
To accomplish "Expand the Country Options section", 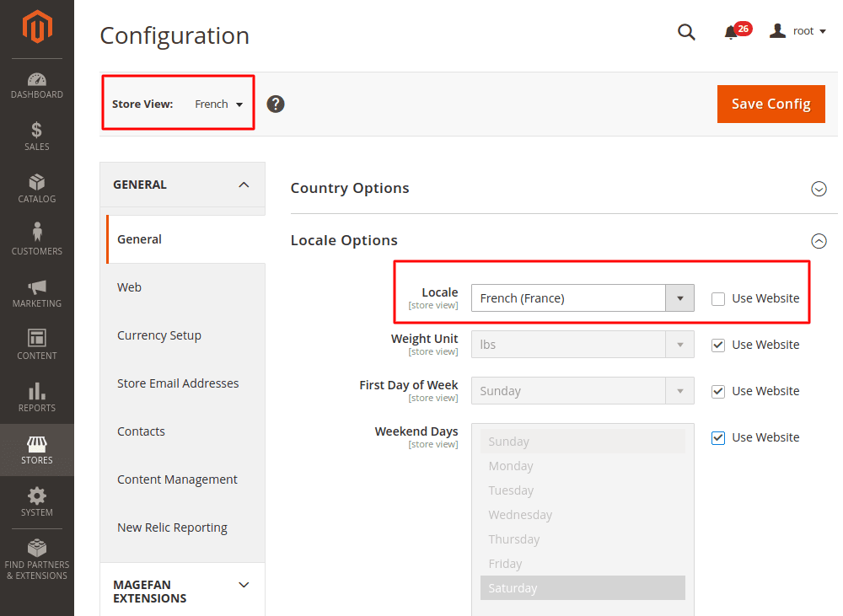I will coord(818,189).
